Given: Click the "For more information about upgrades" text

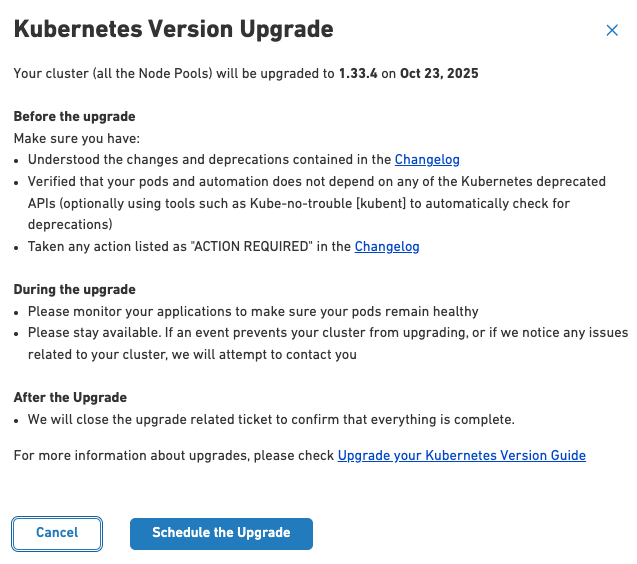Looking at the screenshot, I should click(x=174, y=456).
